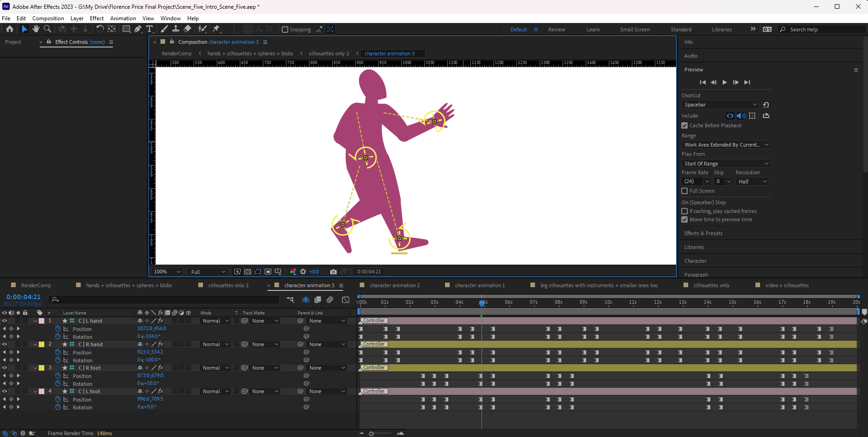868x437 pixels.
Task: Select the Clone Stamp tool
Action: point(176,29)
